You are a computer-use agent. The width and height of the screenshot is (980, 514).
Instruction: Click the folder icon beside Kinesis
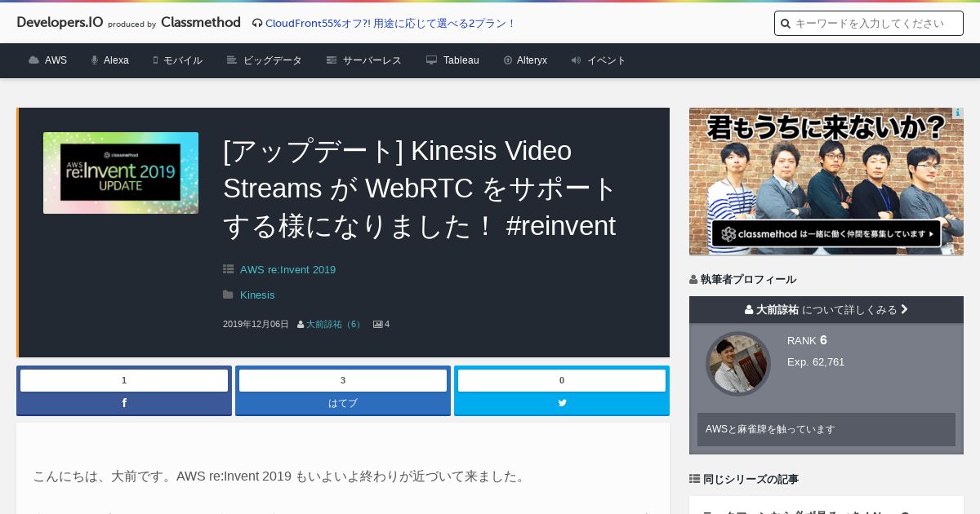point(229,295)
